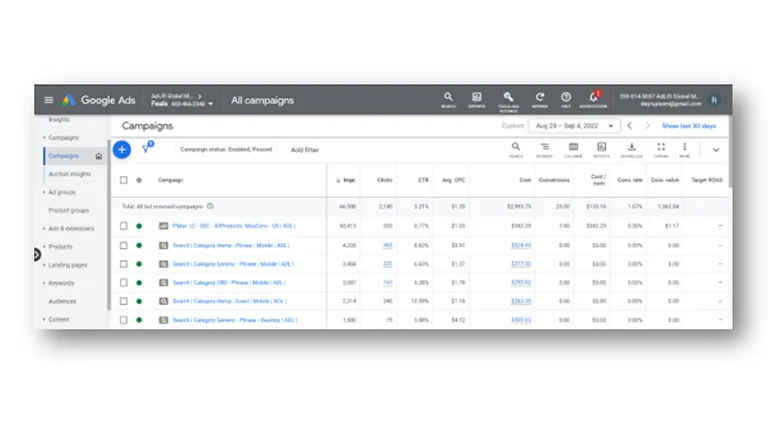
Task: Open Search Category Hemp Exact Mobile campaign
Action: click(229, 301)
